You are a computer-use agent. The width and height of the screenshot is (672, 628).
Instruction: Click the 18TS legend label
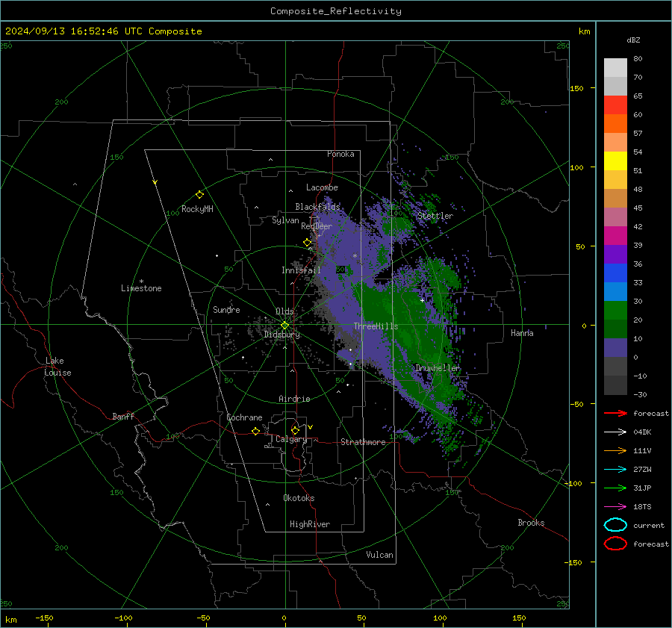click(x=642, y=507)
